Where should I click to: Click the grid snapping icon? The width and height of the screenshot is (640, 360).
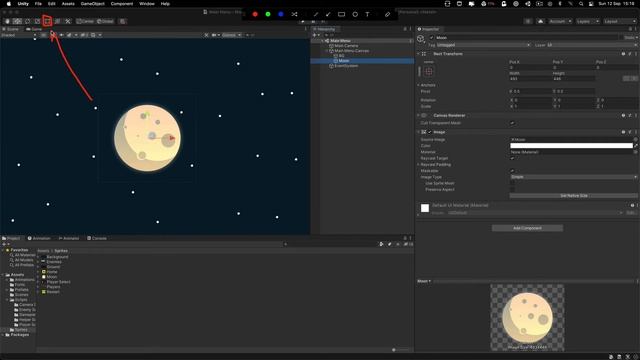point(122,21)
